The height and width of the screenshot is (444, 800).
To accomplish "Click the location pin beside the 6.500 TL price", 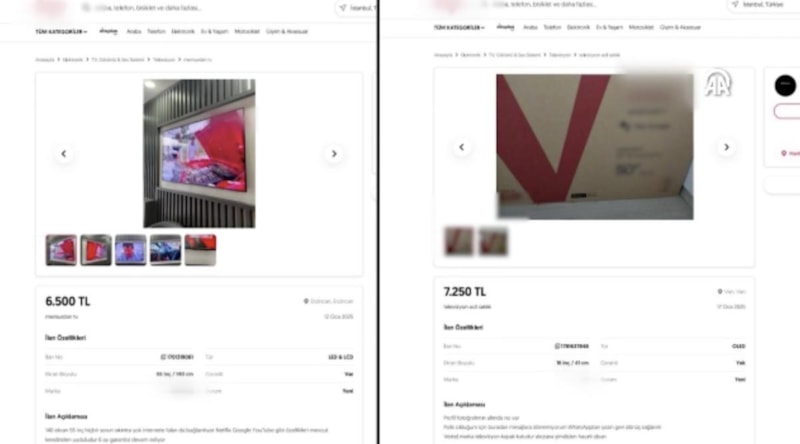I will [x=306, y=301].
